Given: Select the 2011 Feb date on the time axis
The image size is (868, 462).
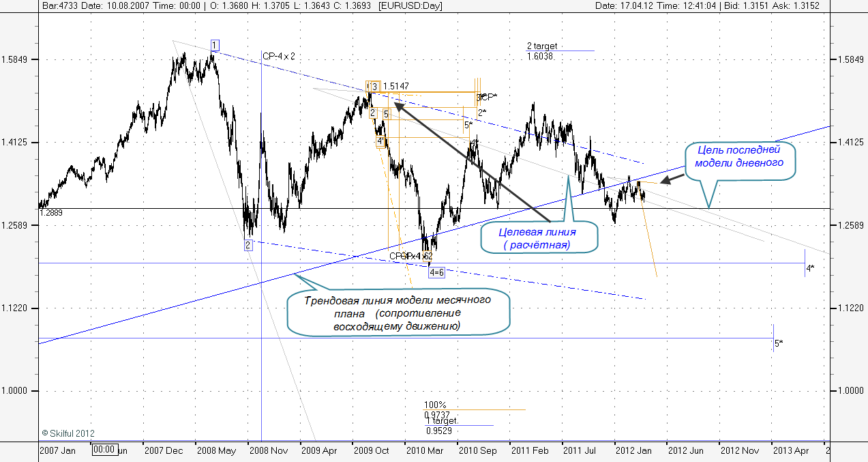Looking at the screenshot, I should (530, 450).
